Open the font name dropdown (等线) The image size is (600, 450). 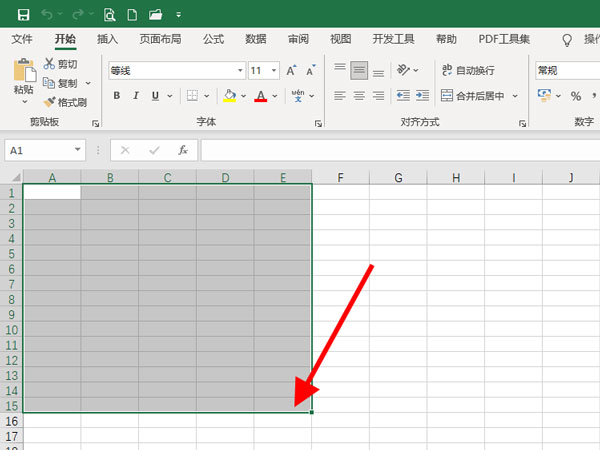coord(240,71)
